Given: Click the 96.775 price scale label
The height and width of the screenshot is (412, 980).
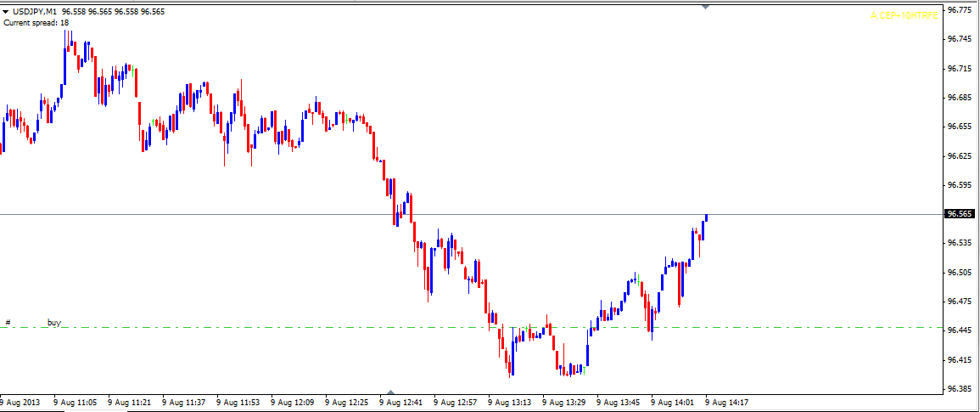Looking at the screenshot, I should coord(960,10).
